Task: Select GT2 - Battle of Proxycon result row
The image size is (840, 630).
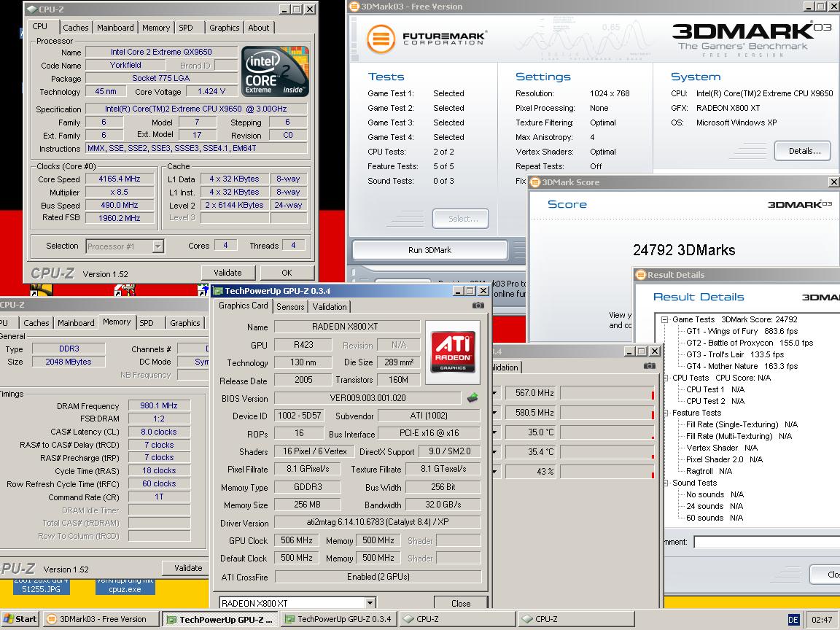Action: coord(750,343)
